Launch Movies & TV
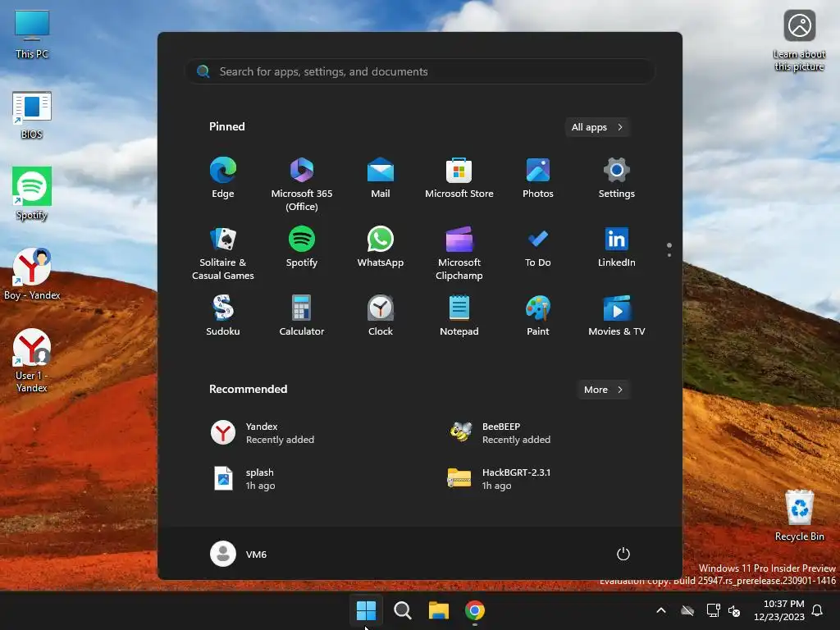Viewport: 840px width, 630px height. click(x=617, y=316)
